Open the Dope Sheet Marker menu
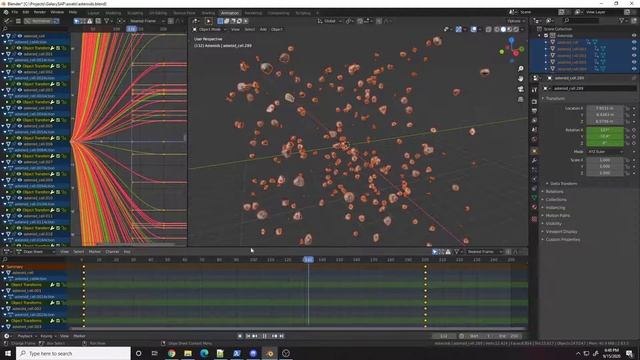640x360 pixels. pos(94,252)
